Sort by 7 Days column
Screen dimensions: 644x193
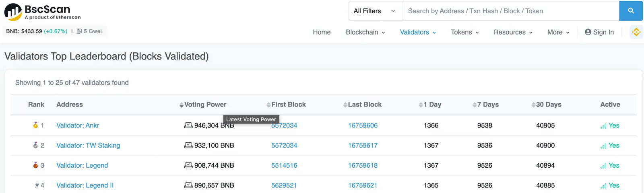pyautogui.click(x=485, y=105)
